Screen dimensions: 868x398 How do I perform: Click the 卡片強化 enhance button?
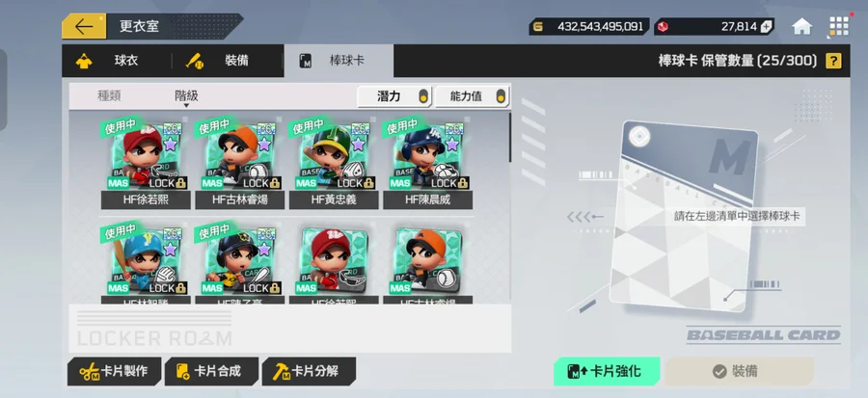tap(607, 371)
